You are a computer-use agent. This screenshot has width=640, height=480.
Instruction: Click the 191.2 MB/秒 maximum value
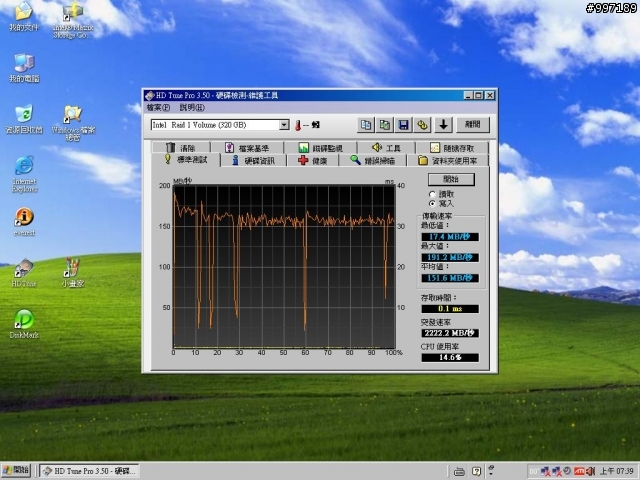pos(450,258)
